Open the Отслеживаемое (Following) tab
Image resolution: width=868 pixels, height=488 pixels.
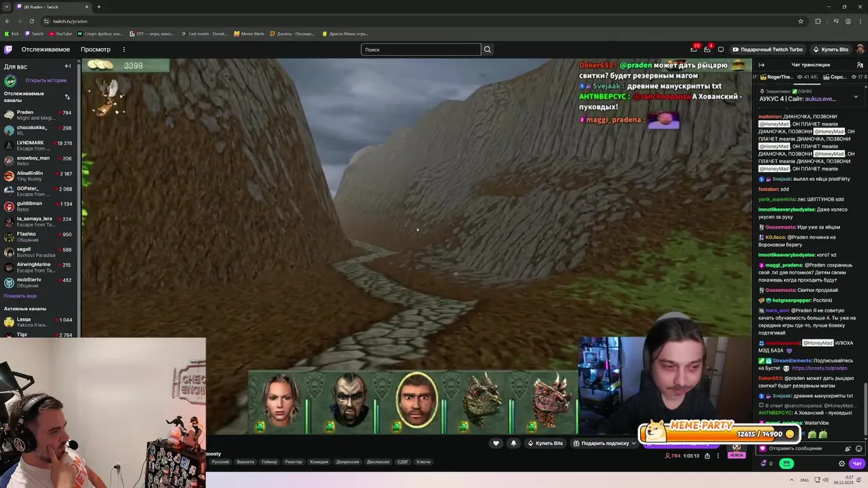(45, 49)
